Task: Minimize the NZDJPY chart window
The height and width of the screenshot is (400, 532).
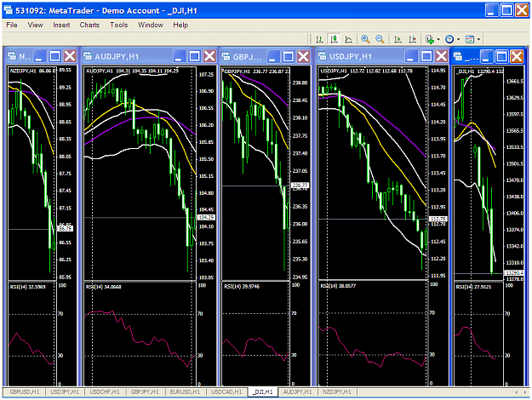Action: (x=39, y=56)
